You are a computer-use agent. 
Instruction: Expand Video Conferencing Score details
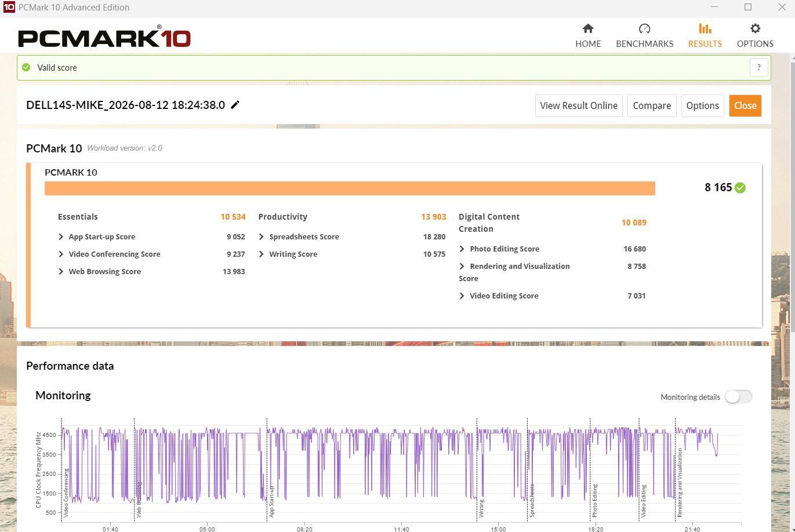click(x=61, y=254)
